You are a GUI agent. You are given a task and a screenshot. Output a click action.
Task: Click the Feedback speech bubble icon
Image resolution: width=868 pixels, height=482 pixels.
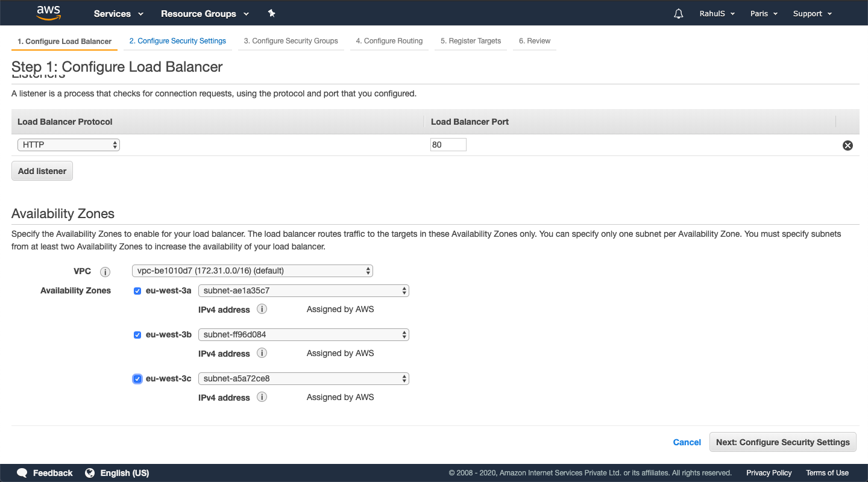point(22,473)
